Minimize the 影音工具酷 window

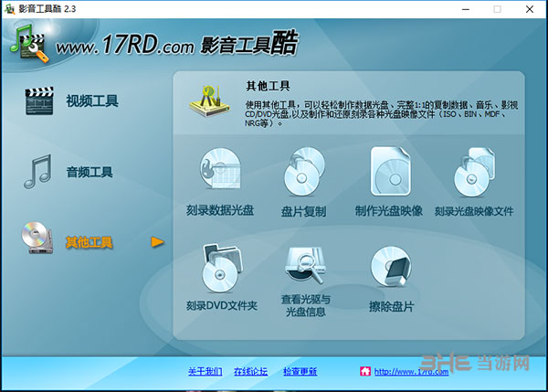(x=466, y=9)
